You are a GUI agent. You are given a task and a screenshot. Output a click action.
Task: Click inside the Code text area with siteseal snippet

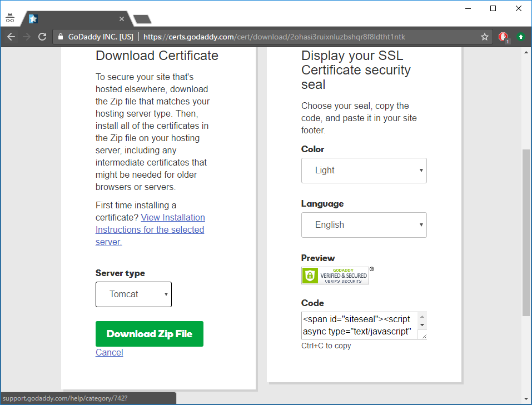[359, 325]
